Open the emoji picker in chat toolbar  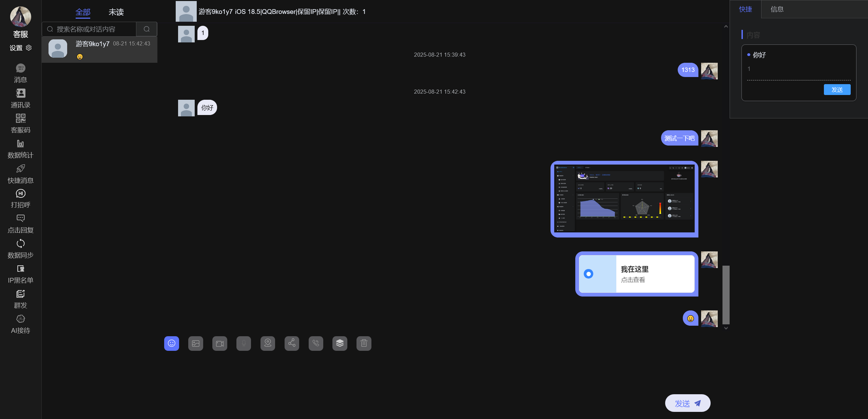[x=171, y=343]
